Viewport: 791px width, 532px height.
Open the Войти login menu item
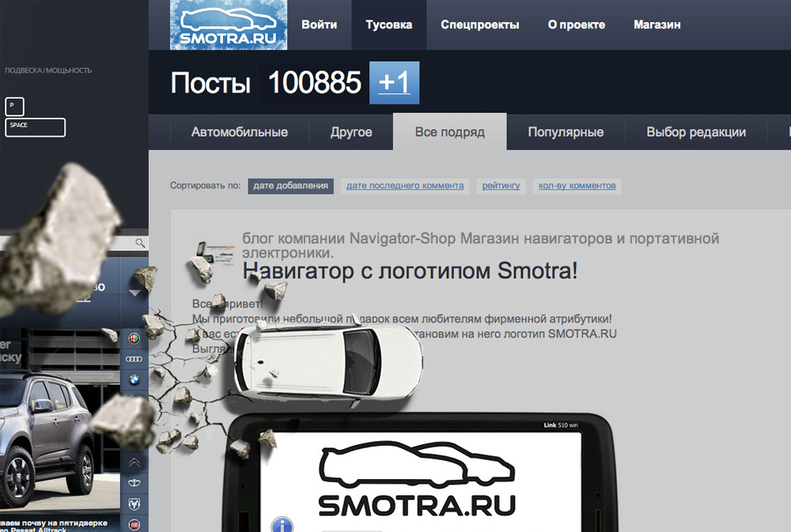point(320,25)
